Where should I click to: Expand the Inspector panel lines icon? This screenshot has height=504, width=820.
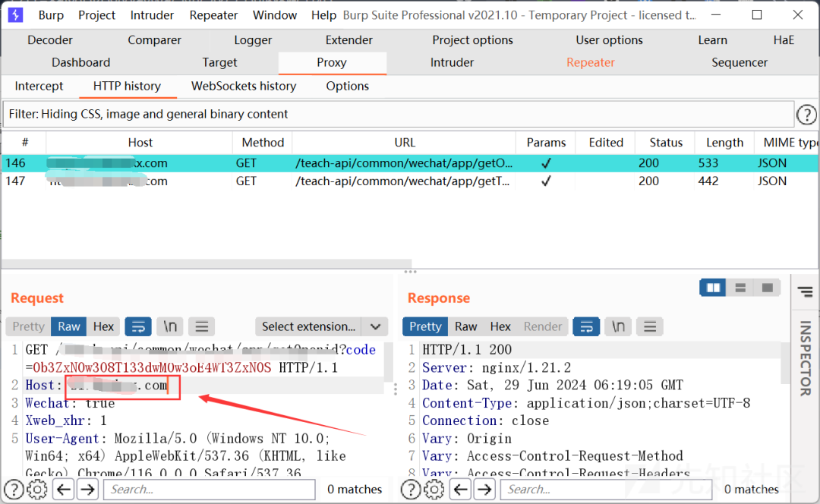pyautogui.click(x=806, y=291)
